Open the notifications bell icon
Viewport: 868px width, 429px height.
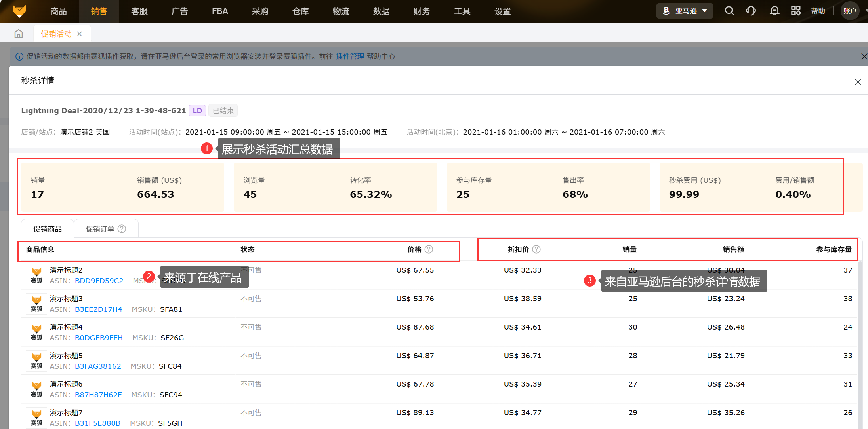(774, 11)
